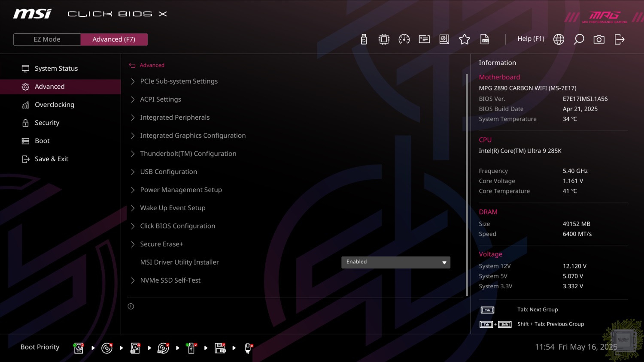
Task: Open the BIOS LOG file icon
Action: click(485, 39)
